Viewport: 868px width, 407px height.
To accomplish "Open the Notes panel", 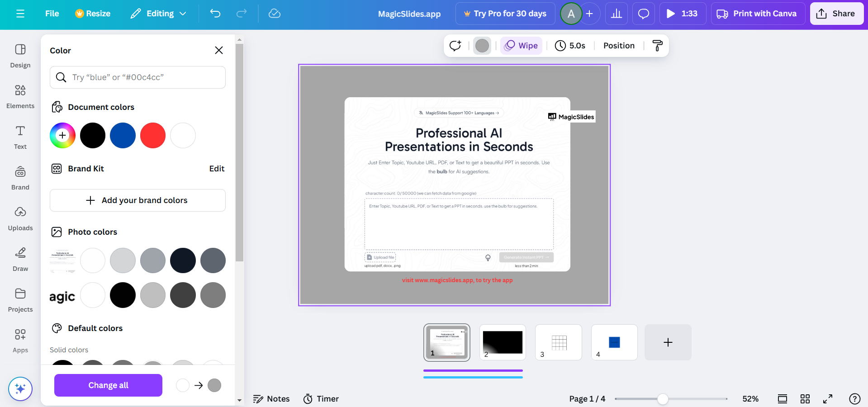I will click(271, 399).
